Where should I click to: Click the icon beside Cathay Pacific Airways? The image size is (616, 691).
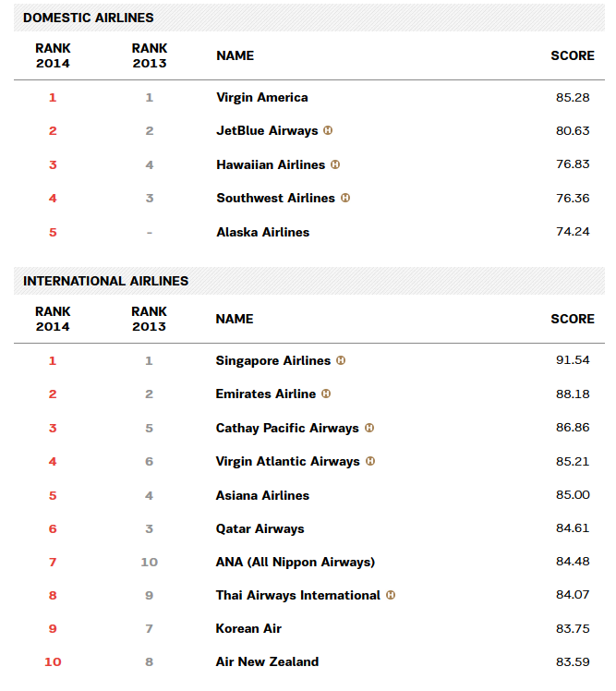(369, 428)
